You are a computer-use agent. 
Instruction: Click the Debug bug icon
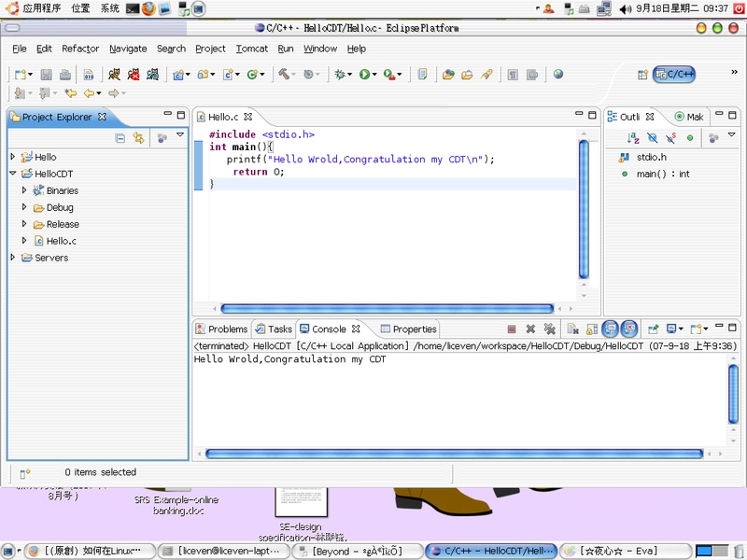340,75
